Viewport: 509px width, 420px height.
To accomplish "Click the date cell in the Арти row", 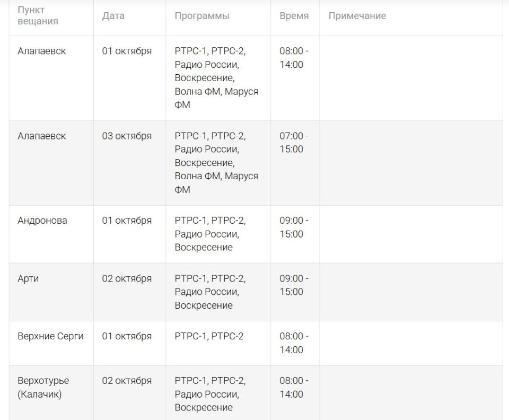I will 127,278.
